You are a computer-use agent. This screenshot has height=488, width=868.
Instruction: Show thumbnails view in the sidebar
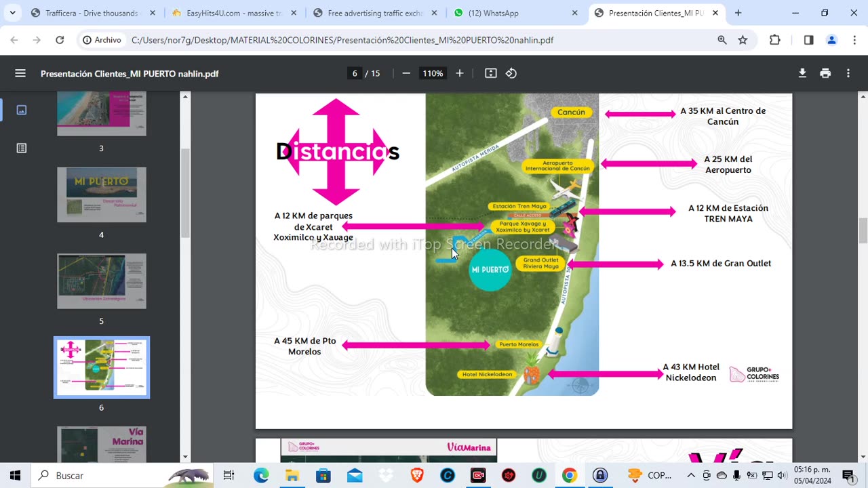(22, 110)
